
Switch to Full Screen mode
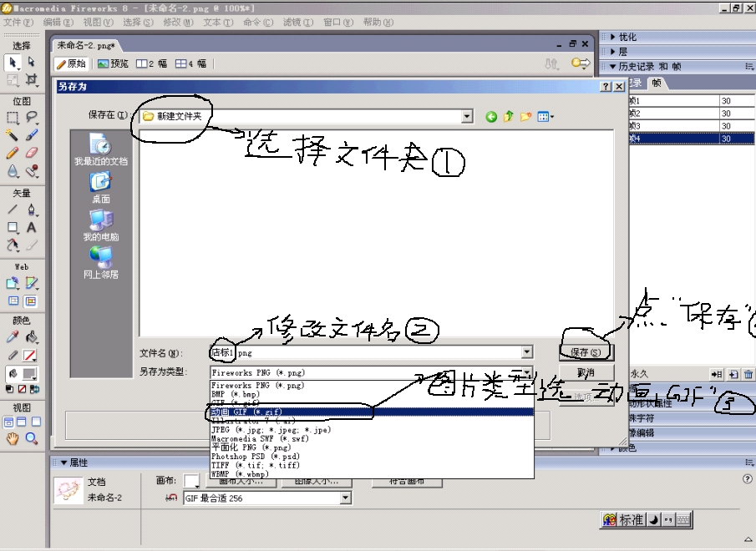pos(36,422)
